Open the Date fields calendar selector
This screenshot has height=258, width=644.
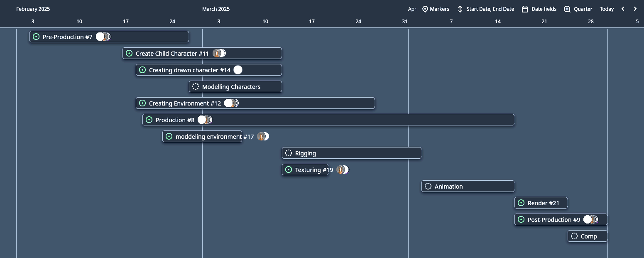[539, 9]
